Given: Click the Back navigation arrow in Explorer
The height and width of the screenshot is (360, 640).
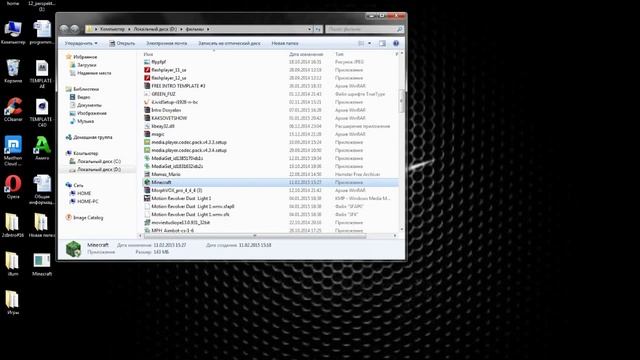Looking at the screenshot, I should click(x=64, y=29).
